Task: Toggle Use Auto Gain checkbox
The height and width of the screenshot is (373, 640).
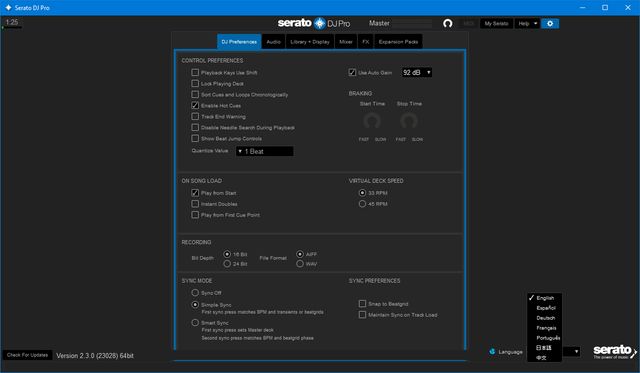Action: pos(352,72)
